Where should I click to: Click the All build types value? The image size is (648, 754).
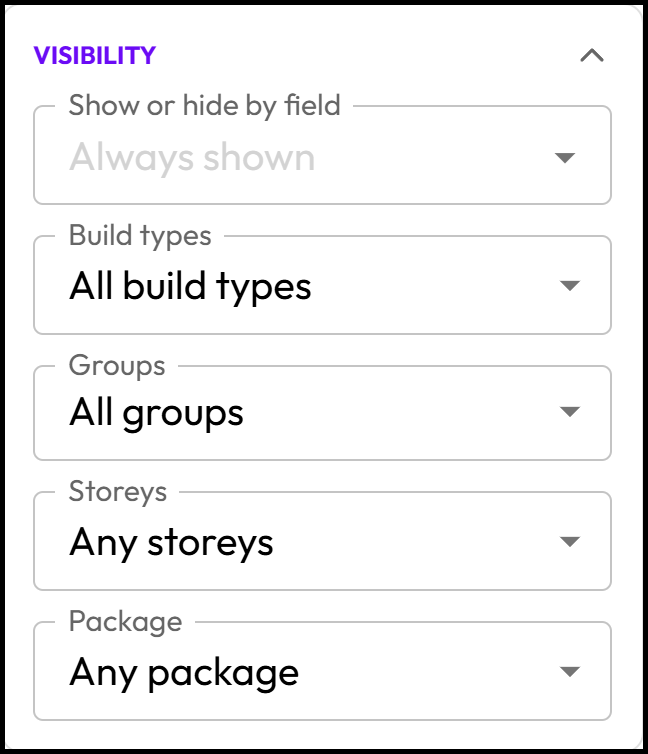[190, 287]
